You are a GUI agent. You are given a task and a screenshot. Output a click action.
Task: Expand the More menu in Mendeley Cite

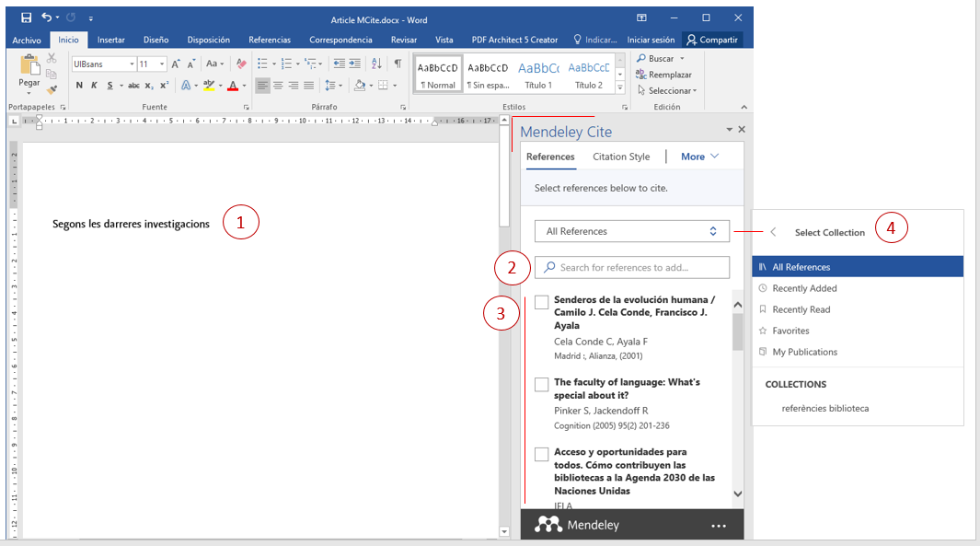pyautogui.click(x=700, y=157)
